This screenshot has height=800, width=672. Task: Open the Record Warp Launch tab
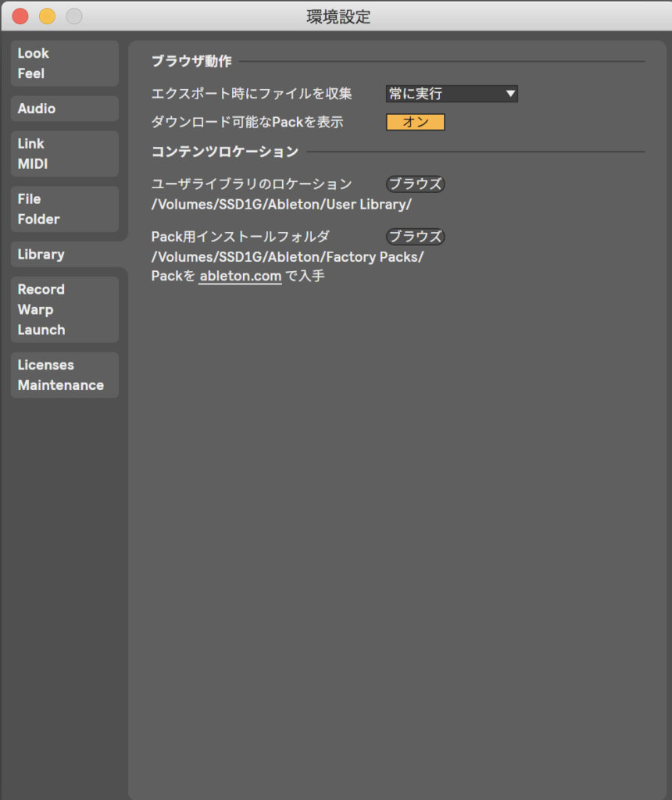tap(64, 309)
